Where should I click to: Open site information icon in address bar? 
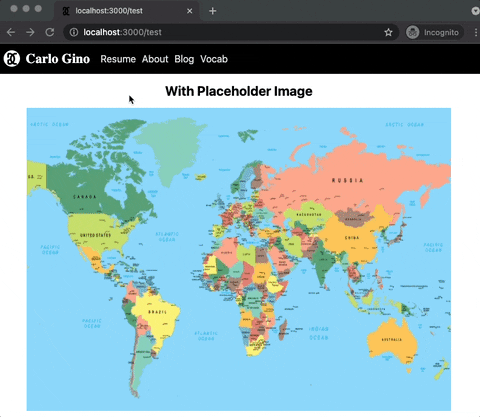coord(74,32)
